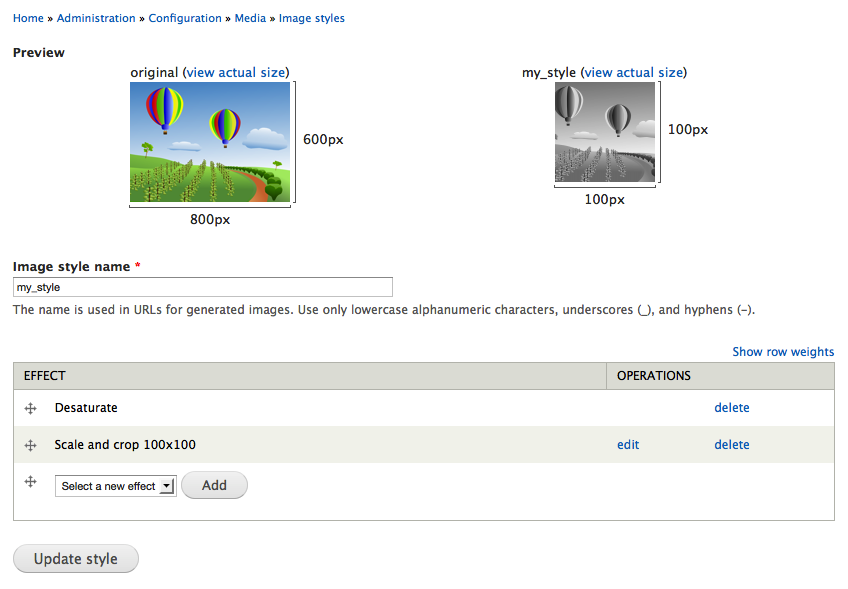The height and width of the screenshot is (589, 848).
Task: Go to Image styles breadcrumb
Action: (312, 18)
